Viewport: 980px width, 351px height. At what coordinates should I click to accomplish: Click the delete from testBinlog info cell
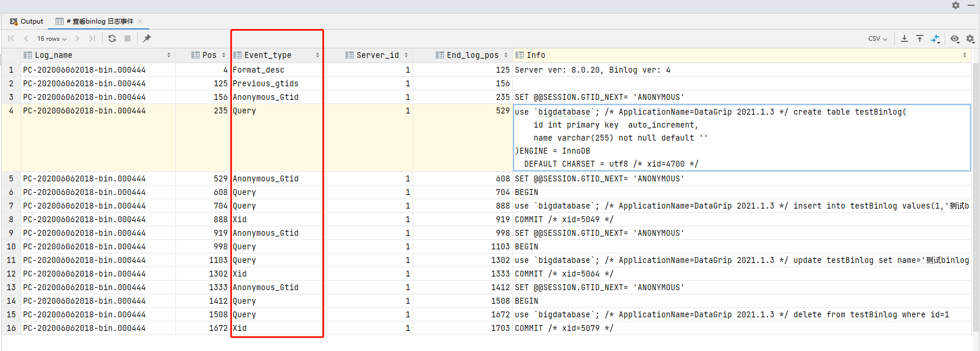click(x=741, y=314)
